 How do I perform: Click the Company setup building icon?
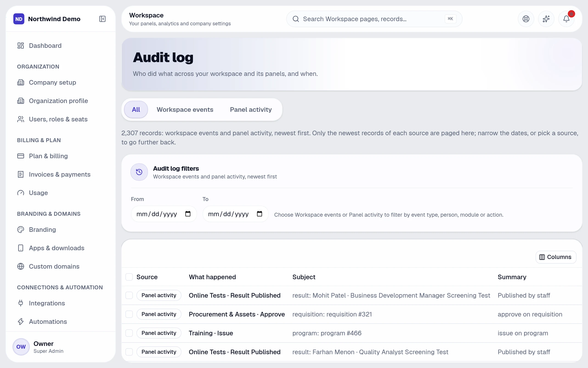21,83
